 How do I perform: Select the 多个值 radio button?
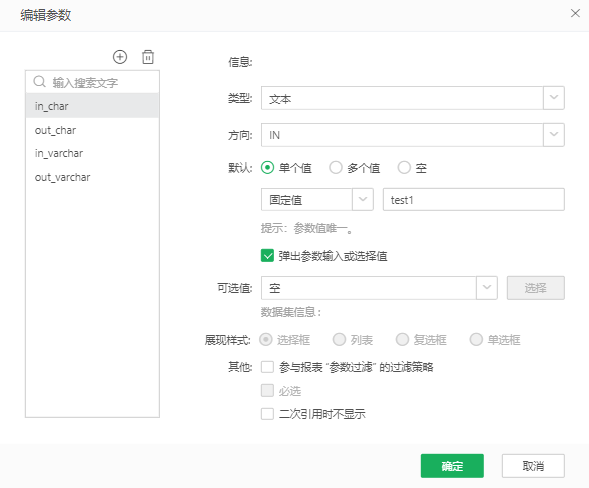pyautogui.click(x=335, y=168)
